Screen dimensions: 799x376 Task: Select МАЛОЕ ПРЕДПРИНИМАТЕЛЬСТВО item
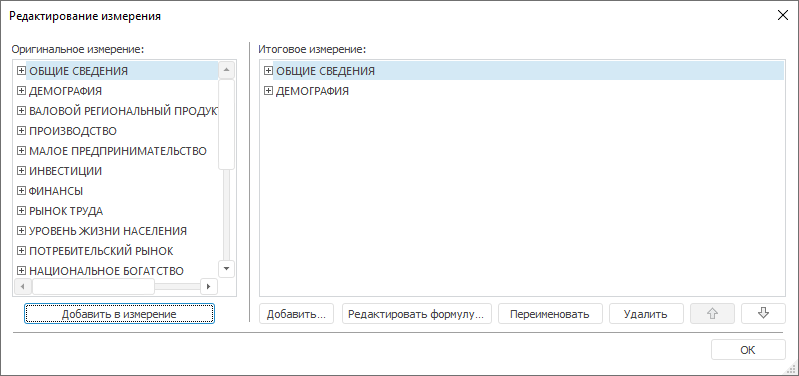pyautogui.click(x=118, y=151)
